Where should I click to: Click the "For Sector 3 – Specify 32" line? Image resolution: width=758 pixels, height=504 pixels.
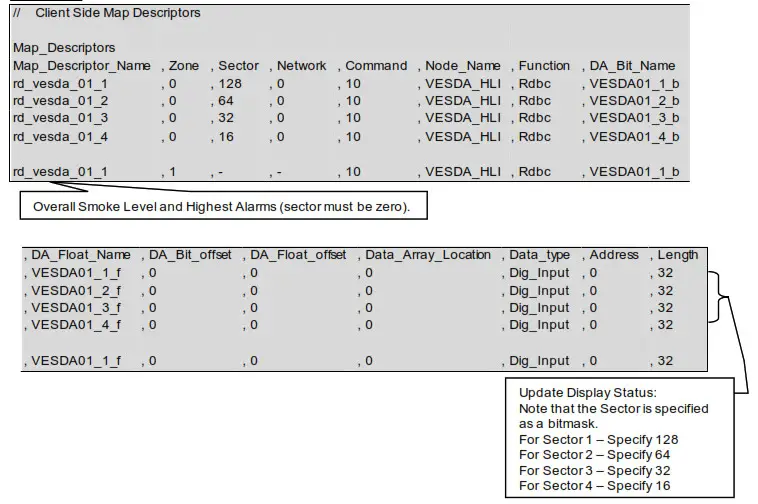[x=595, y=471]
